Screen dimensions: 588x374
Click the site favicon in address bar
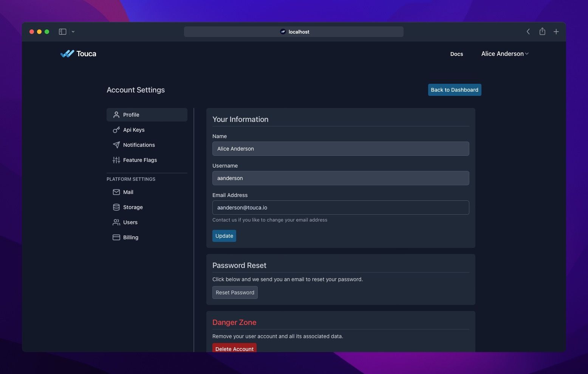283,32
